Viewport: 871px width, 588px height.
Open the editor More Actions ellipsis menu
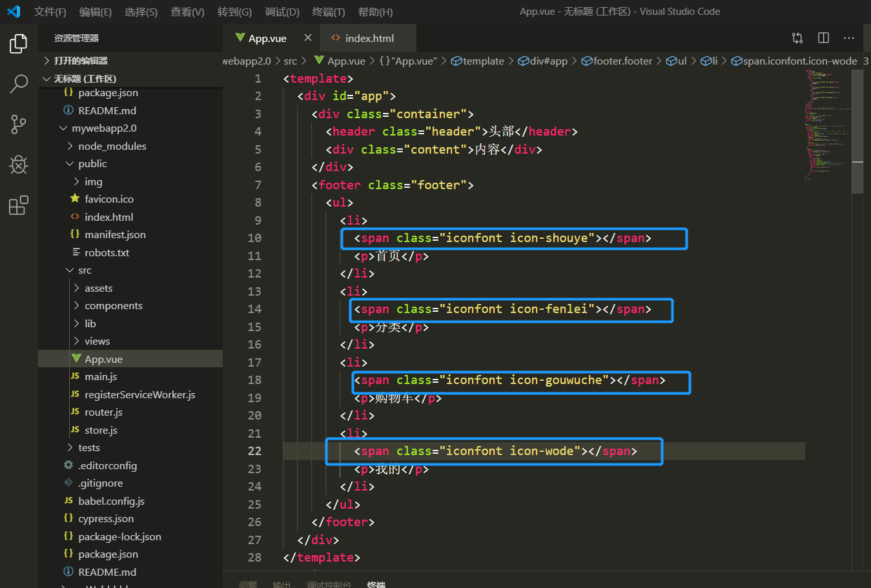click(x=849, y=38)
